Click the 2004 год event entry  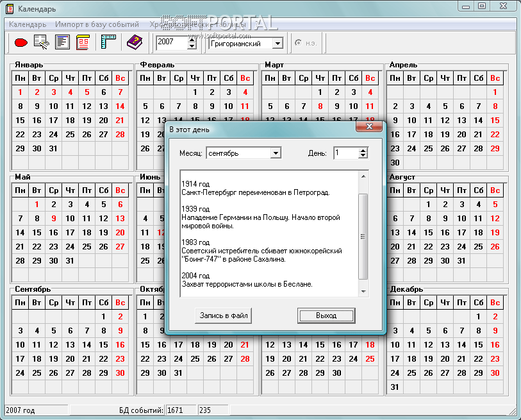247,280
